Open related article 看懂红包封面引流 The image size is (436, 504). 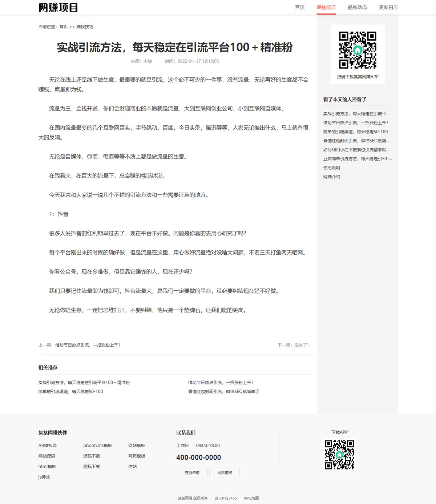point(223,392)
